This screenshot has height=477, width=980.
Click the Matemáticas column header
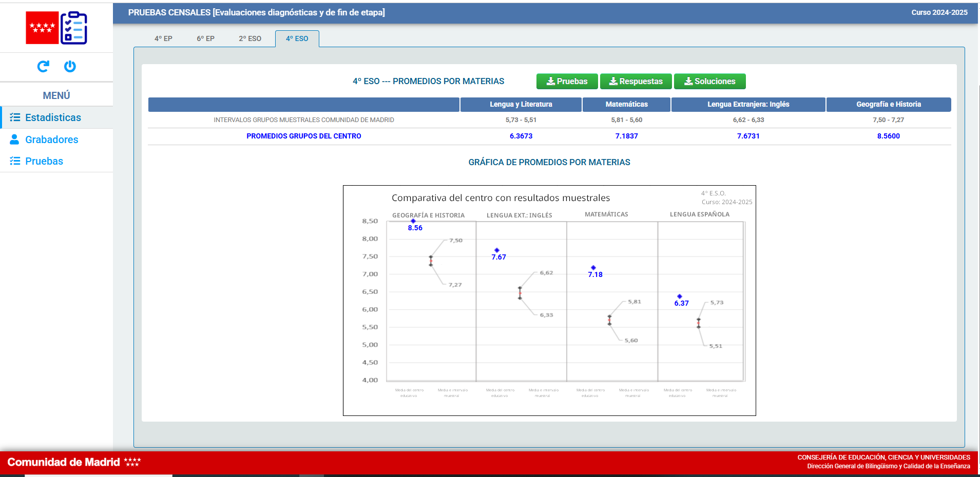pyautogui.click(x=626, y=104)
